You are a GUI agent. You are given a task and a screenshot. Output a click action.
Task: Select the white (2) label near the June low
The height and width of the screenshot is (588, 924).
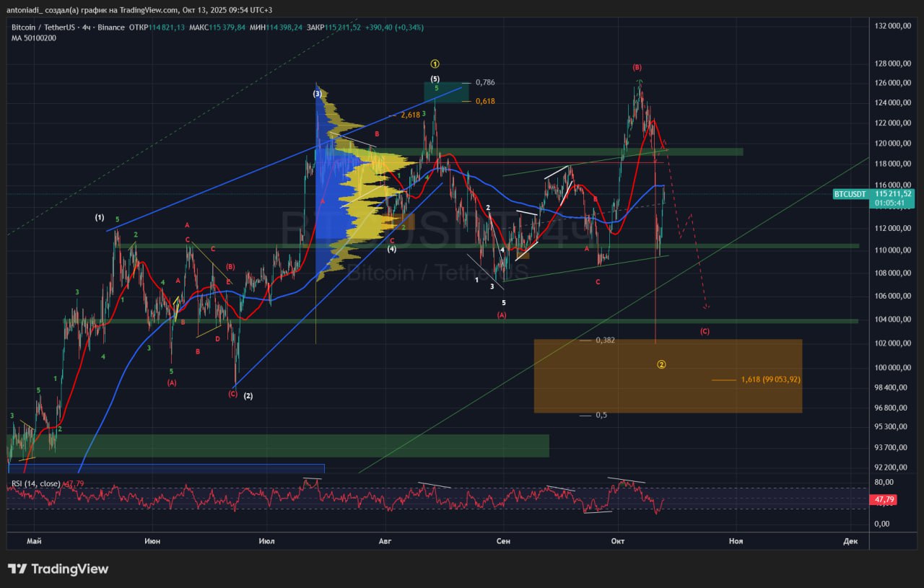248,395
